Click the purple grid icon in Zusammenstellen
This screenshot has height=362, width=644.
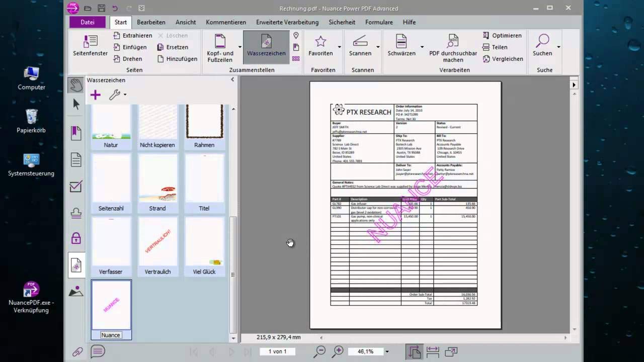(296, 59)
